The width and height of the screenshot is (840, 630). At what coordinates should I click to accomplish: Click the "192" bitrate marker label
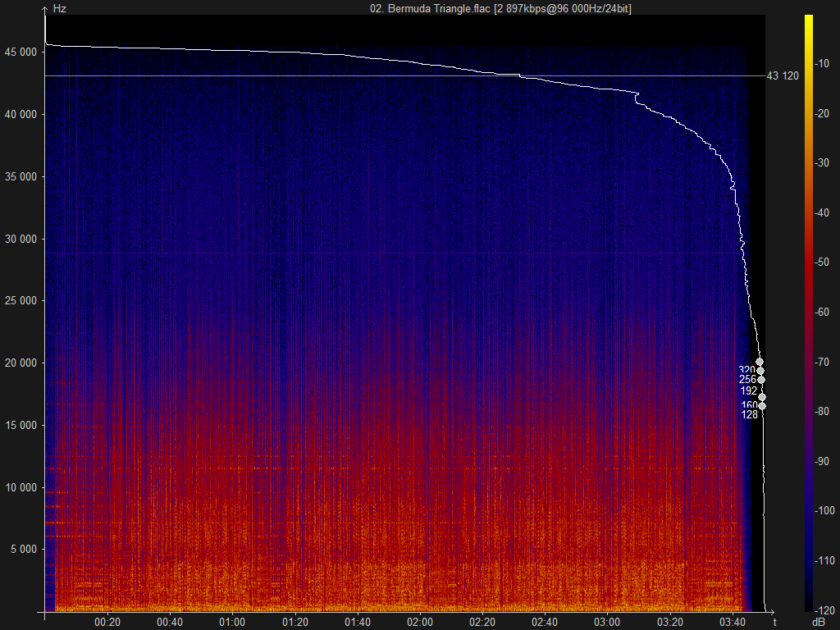748,390
